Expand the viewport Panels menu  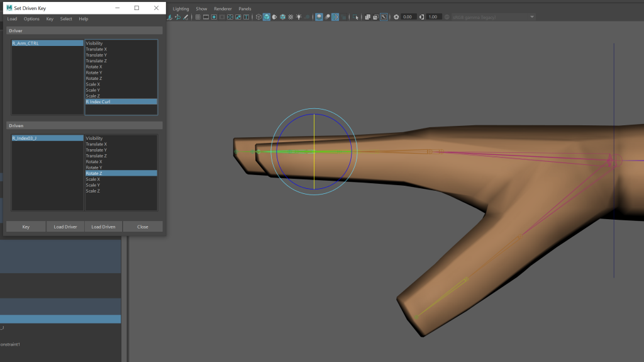click(245, 9)
